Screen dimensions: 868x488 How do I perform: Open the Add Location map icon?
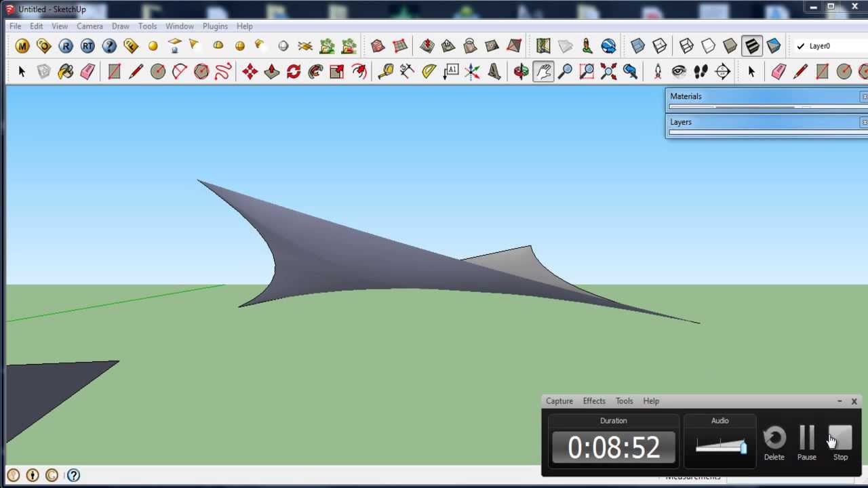[543, 46]
